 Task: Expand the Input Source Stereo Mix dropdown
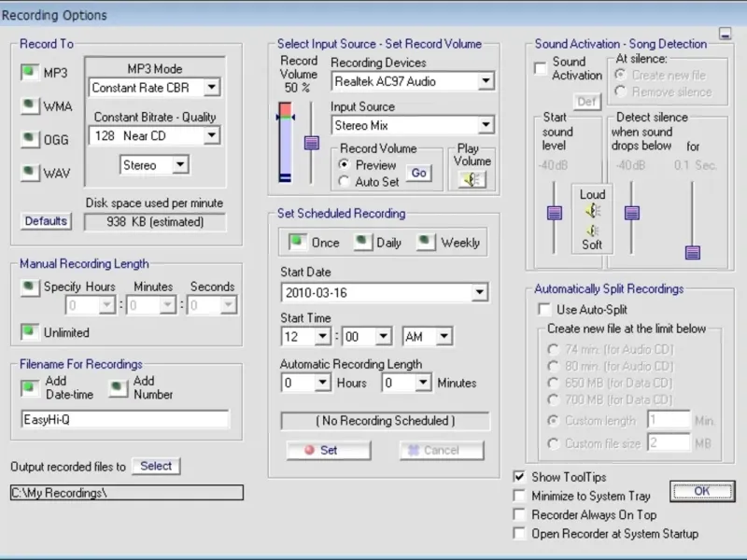(485, 125)
